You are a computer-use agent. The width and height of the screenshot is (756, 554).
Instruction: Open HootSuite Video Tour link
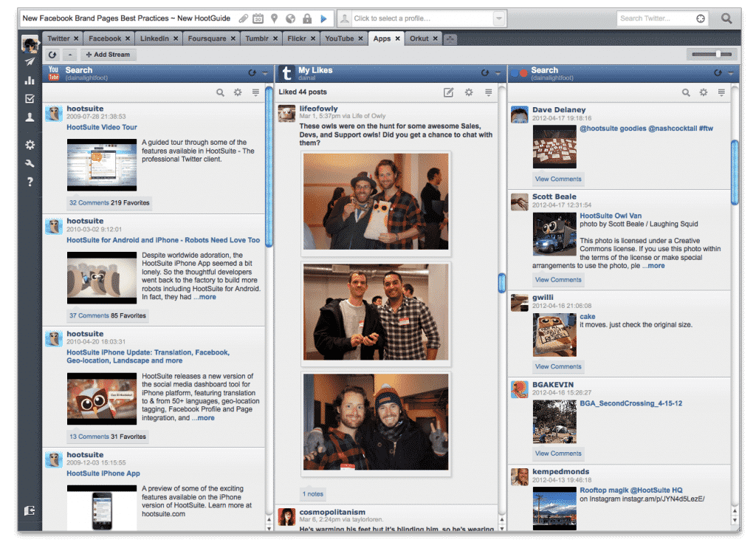pyautogui.click(x=102, y=127)
